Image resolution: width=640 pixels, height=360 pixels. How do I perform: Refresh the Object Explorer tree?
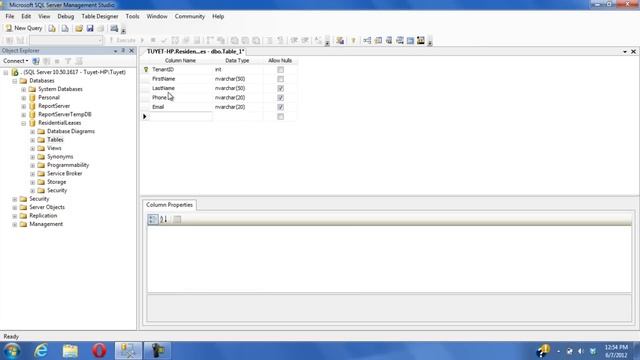pos(79,61)
